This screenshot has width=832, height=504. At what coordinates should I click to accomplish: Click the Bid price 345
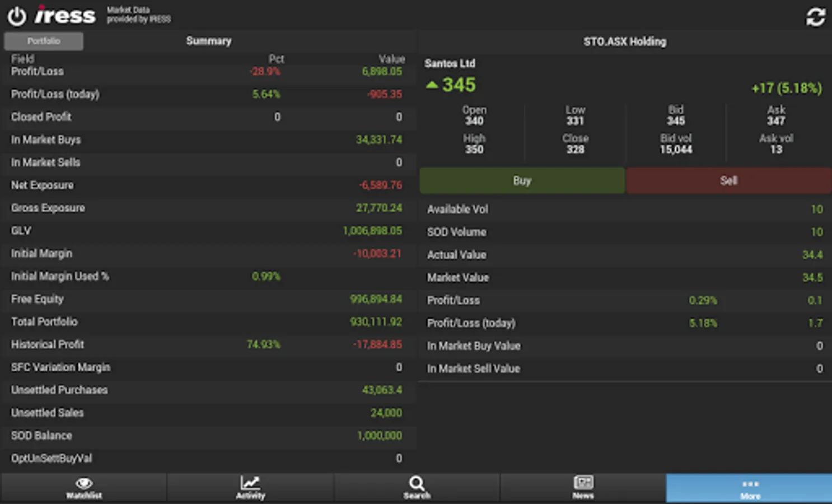click(676, 121)
